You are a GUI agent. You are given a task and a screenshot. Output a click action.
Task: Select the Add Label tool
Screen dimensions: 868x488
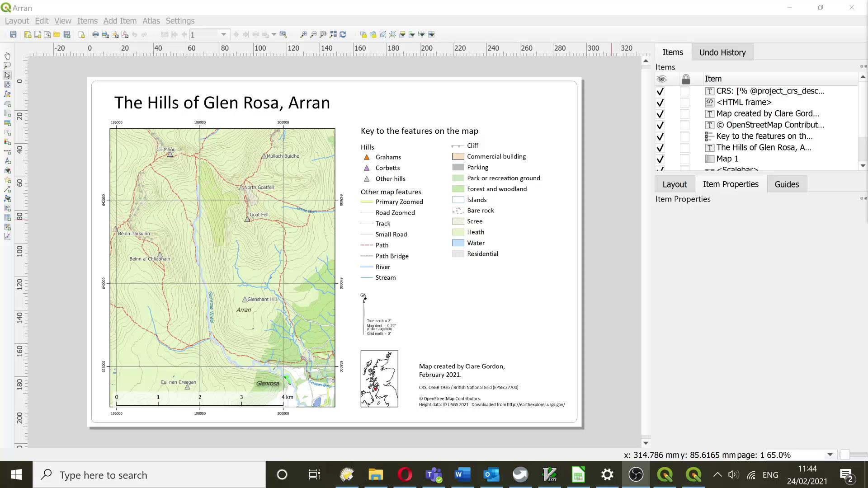click(x=7, y=132)
